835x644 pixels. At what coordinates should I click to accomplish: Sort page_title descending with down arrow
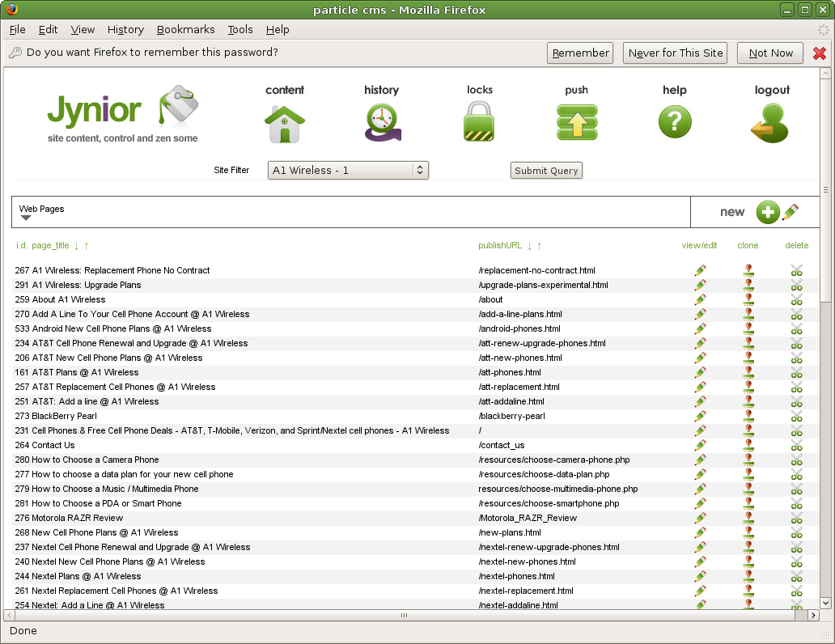76,246
